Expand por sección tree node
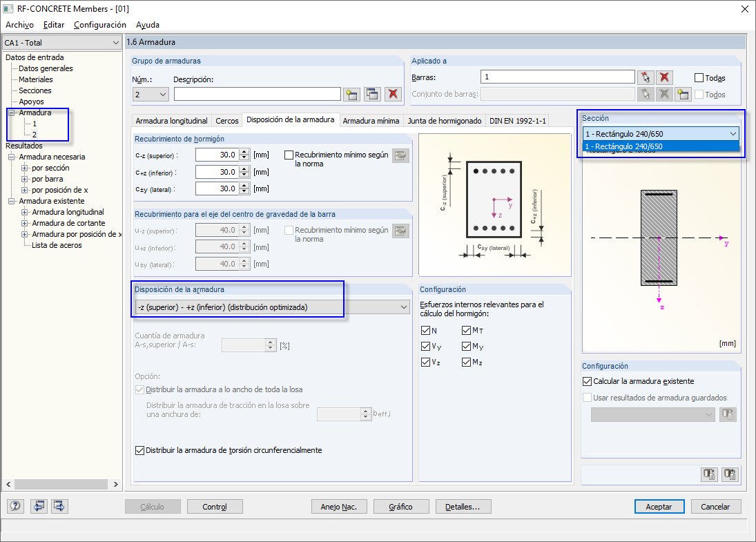This screenshot has width=756, height=542. 24,168
